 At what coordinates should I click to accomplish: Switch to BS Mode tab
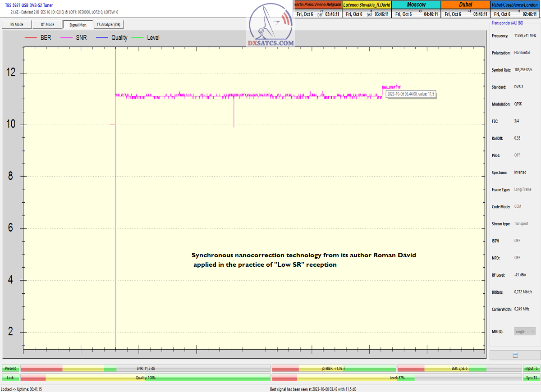click(x=17, y=25)
